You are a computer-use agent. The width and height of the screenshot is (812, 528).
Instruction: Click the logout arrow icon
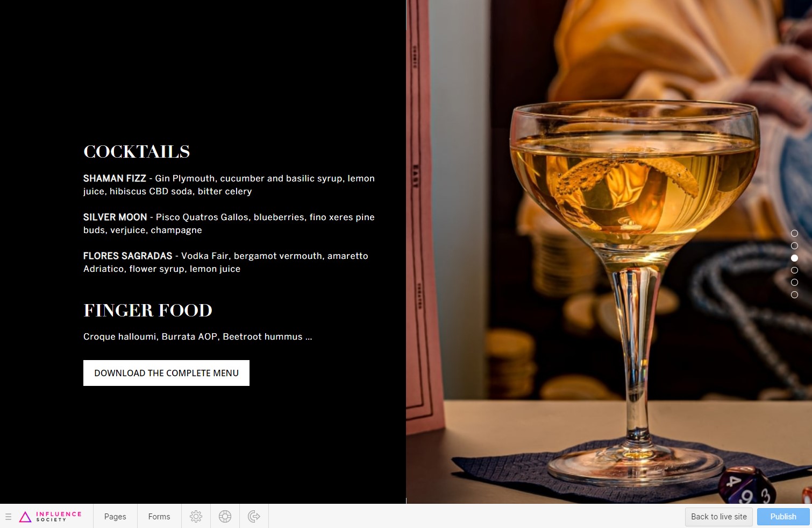254,516
